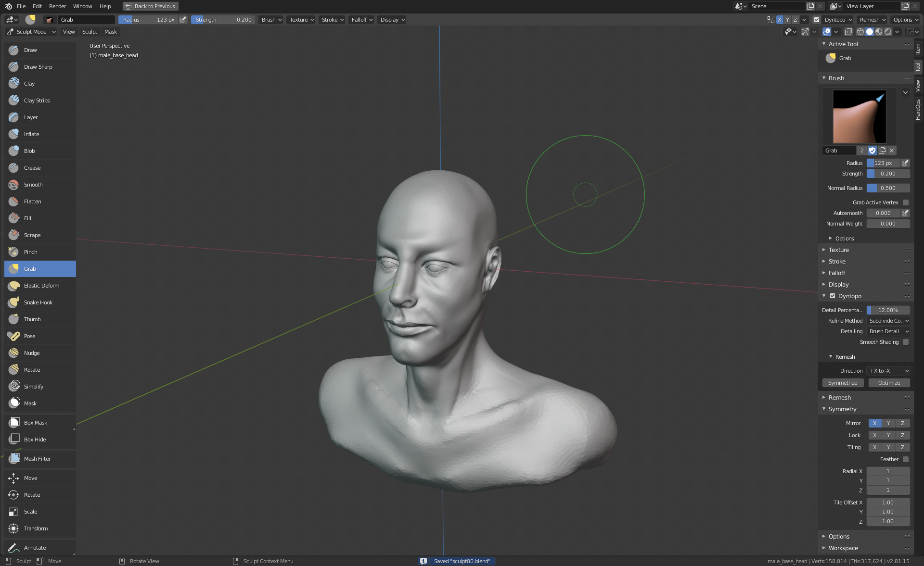The width and height of the screenshot is (924, 566).
Task: Expand the Texture panel
Action: [x=838, y=250]
